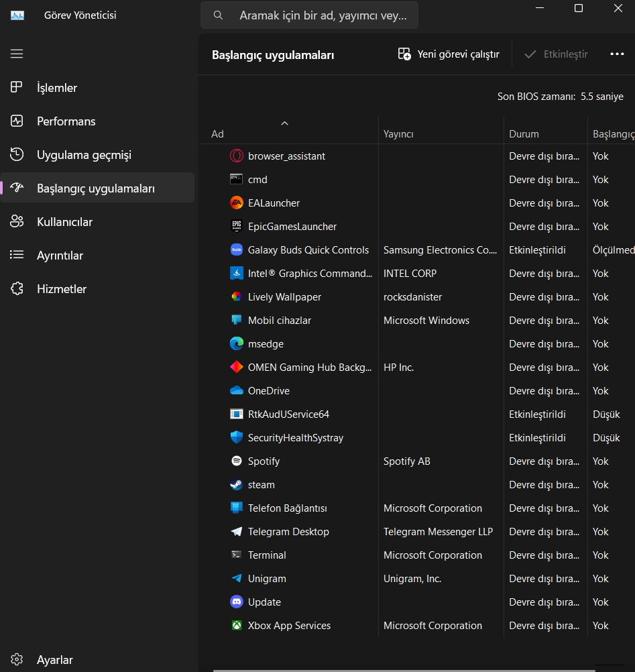Select the Telegram Desktop icon
Viewport: 635px width, 672px height.
(x=236, y=532)
